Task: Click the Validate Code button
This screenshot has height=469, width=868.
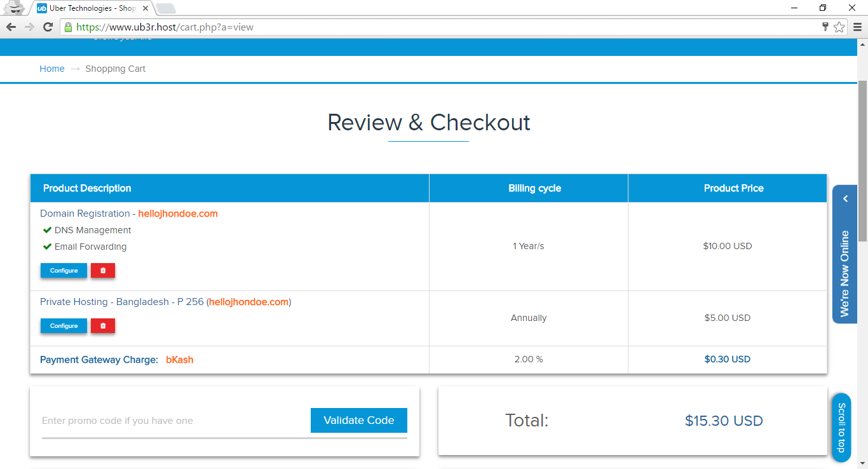Action: [359, 421]
